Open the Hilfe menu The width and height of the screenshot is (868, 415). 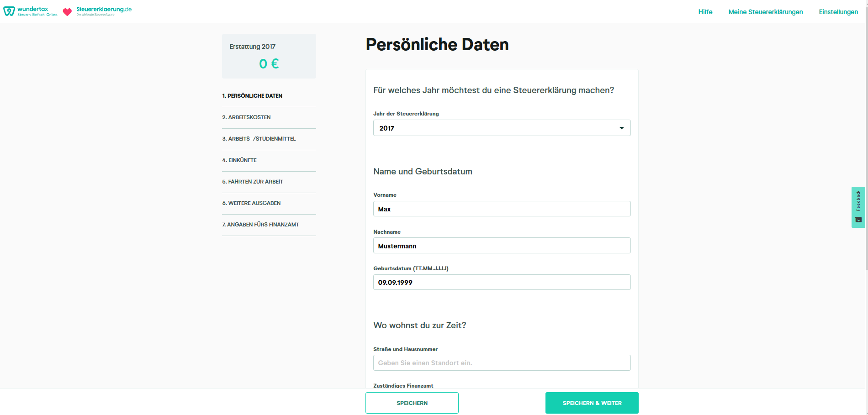[705, 12]
